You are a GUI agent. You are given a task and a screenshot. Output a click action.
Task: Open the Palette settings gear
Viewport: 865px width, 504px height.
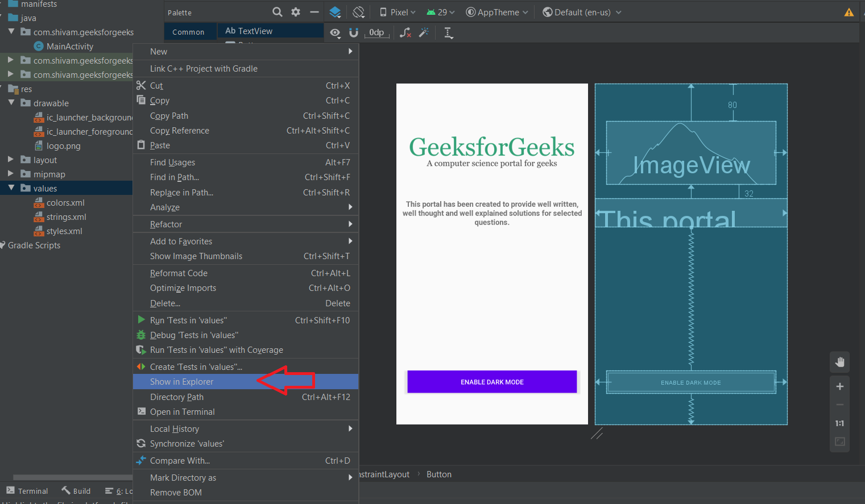click(296, 12)
